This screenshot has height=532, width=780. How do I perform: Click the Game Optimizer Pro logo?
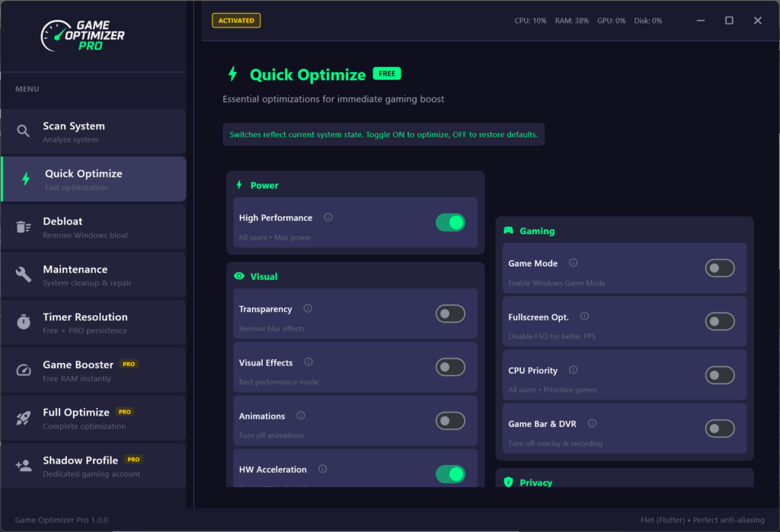83,34
